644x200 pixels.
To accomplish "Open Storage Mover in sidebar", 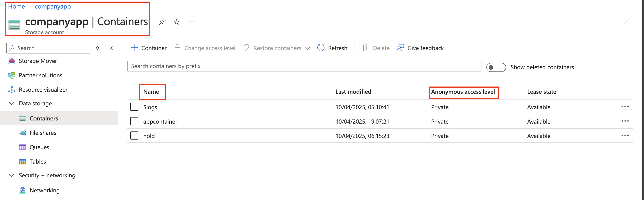I will point(38,61).
